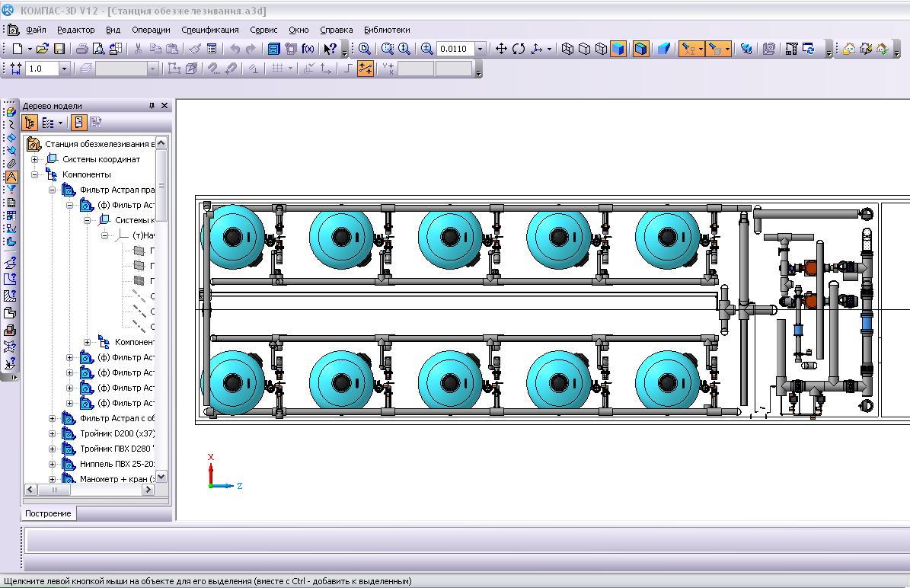
Task: Click the Save document icon
Action: 59,49
